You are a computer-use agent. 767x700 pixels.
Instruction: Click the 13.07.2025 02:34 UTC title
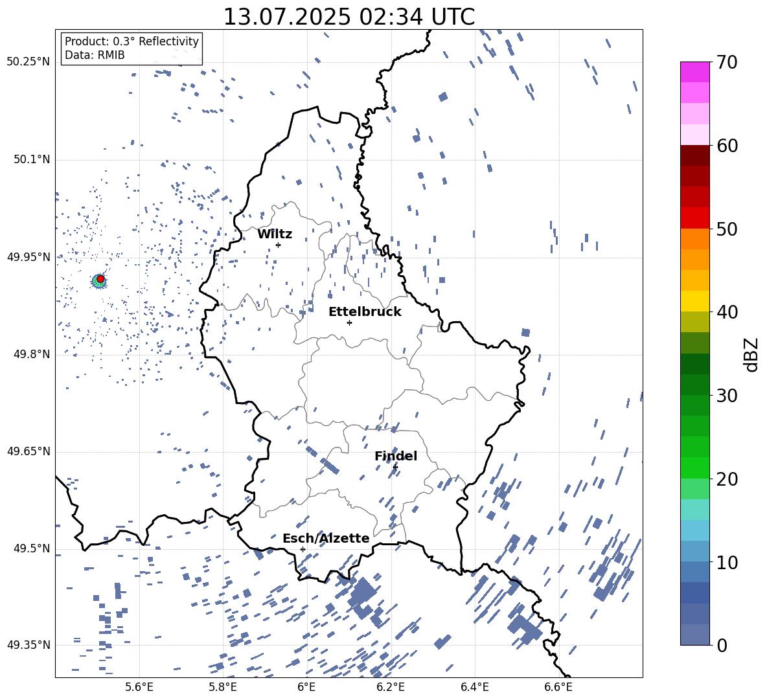click(x=349, y=17)
